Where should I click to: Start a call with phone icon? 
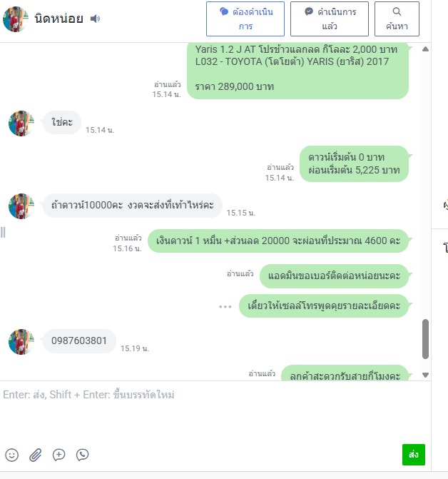83,455
